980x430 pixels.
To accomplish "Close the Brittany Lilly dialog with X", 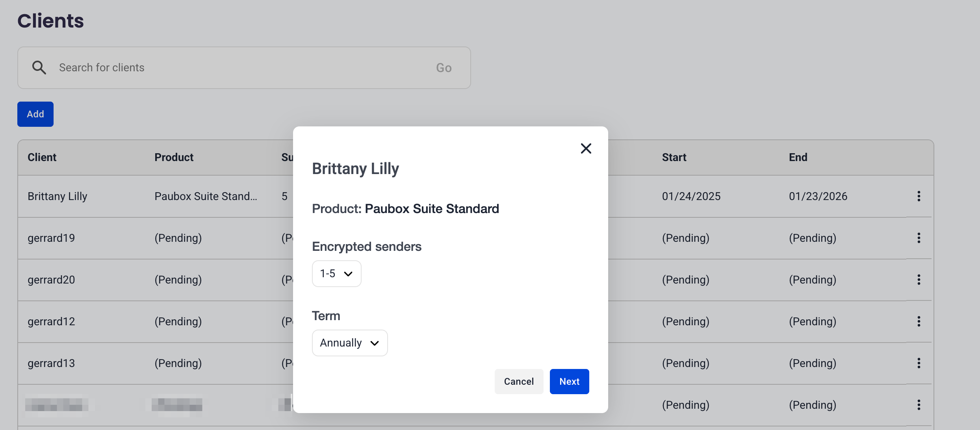I will [x=586, y=148].
